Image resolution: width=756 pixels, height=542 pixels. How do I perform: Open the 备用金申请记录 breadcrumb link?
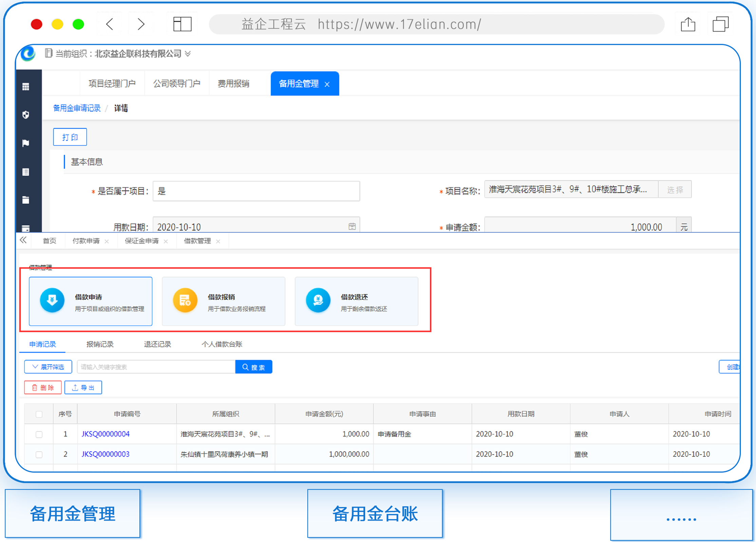[x=77, y=108]
